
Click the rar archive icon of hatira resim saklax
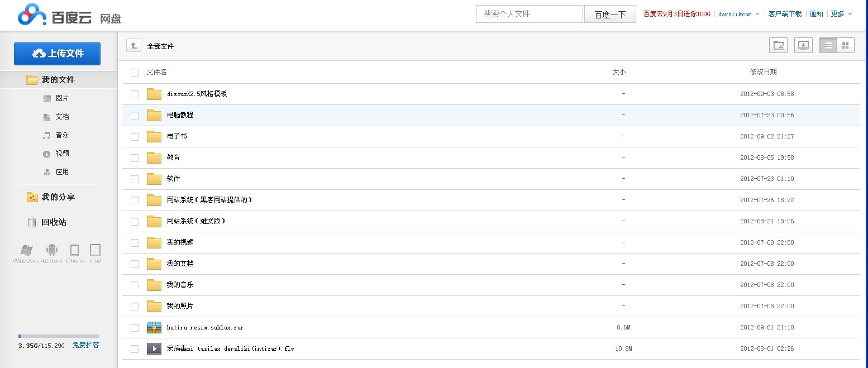[154, 327]
